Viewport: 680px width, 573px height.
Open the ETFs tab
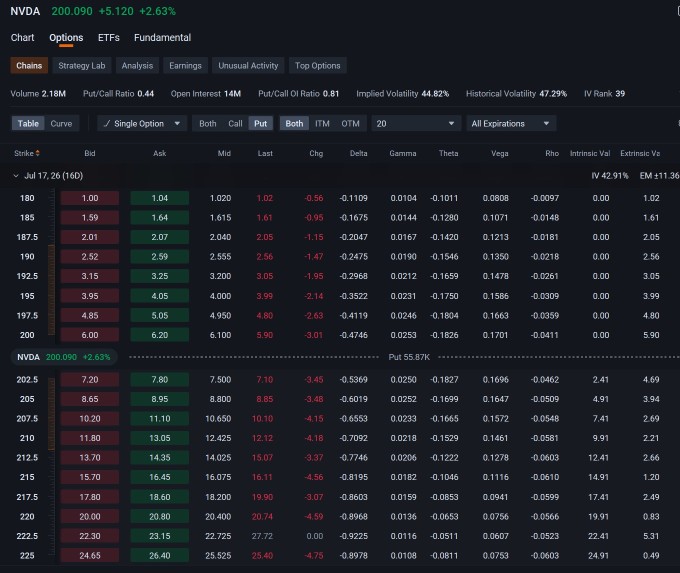coord(108,38)
